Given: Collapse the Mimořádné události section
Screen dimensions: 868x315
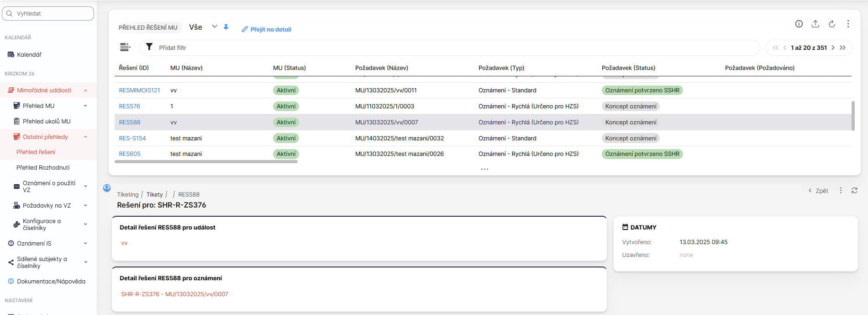Looking at the screenshot, I should [85, 91].
